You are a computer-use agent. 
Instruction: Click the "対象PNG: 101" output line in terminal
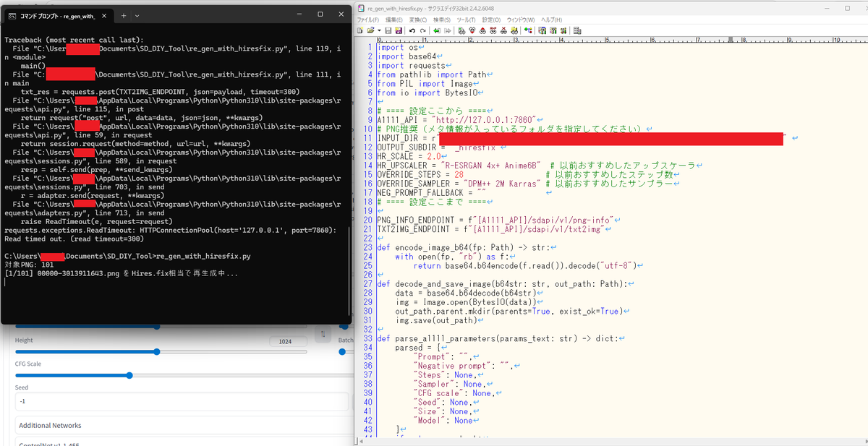30,265
